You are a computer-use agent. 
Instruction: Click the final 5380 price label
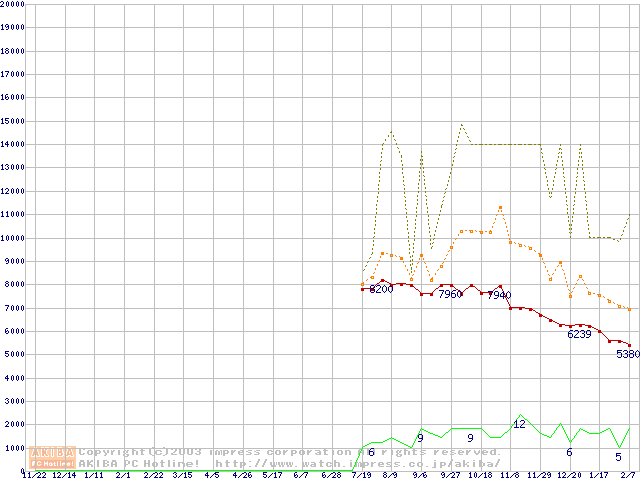pyautogui.click(x=628, y=354)
